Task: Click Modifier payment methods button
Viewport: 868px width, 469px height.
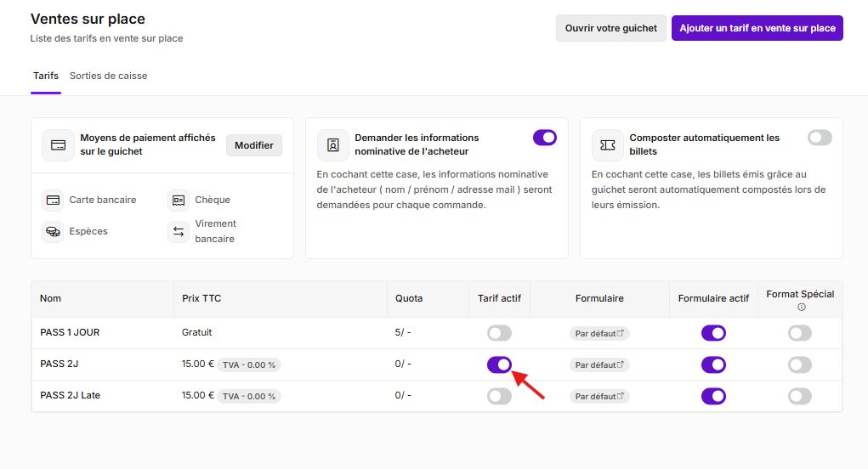Action: point(254,145)
